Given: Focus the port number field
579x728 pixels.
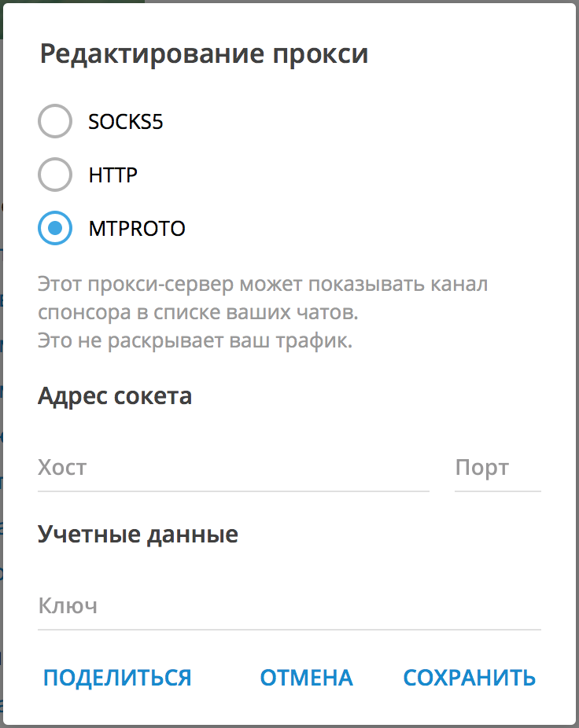Looking at the screenshot, I should 496,468.
